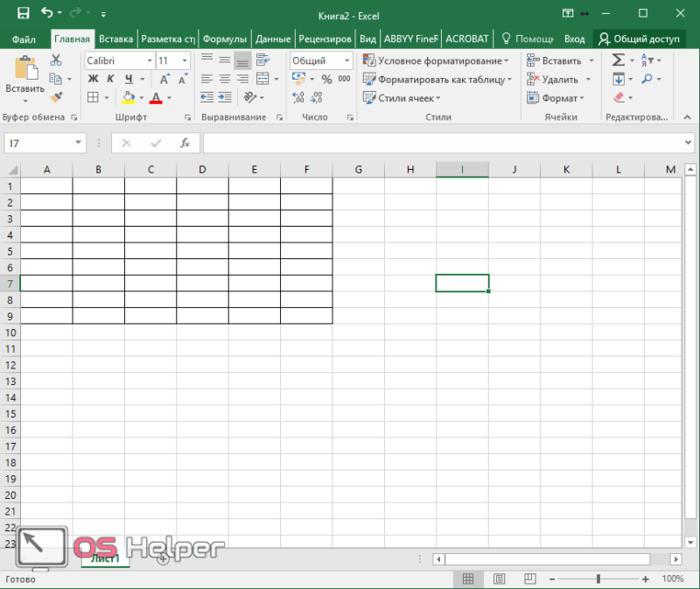The height and width of the screenshot is (589, 700).
Task: Switch to the Данные tab
Action: 273,39
